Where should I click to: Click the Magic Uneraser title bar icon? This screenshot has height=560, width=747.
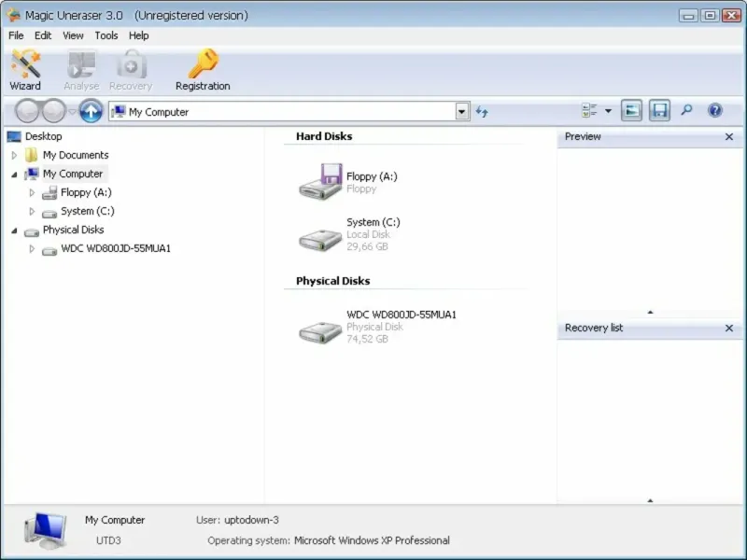(13, 15)
